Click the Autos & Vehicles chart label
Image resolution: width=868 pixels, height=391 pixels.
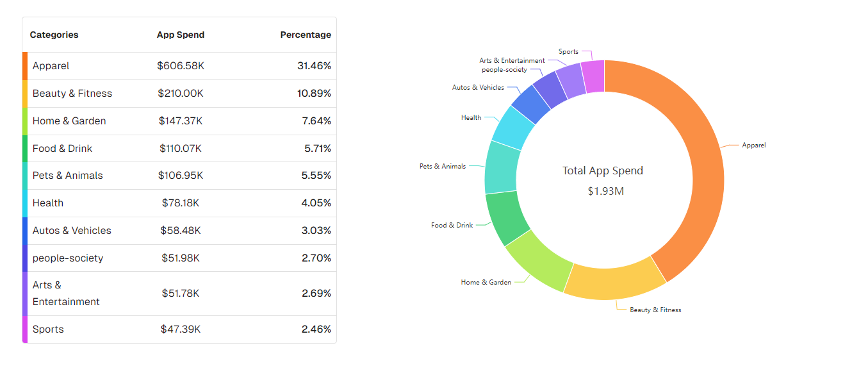click(x=478, y=88)
